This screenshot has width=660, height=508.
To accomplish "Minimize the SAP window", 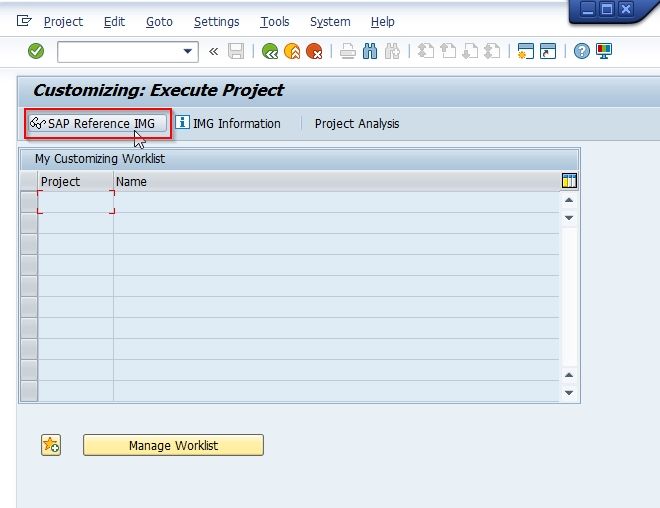I will pyautogui.click(x=588, y=9).
